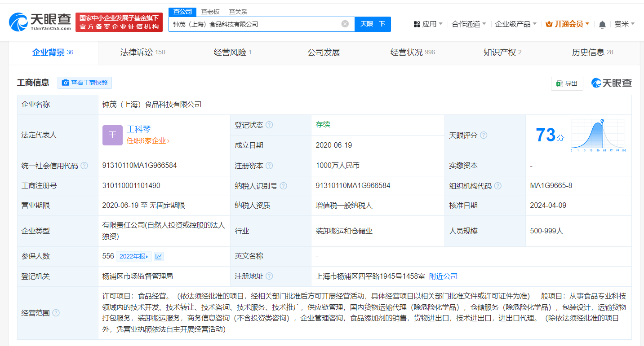Click help icon beside 经营范围
The height and width of the screenshot is (346, 644).
tap(56, 313)
